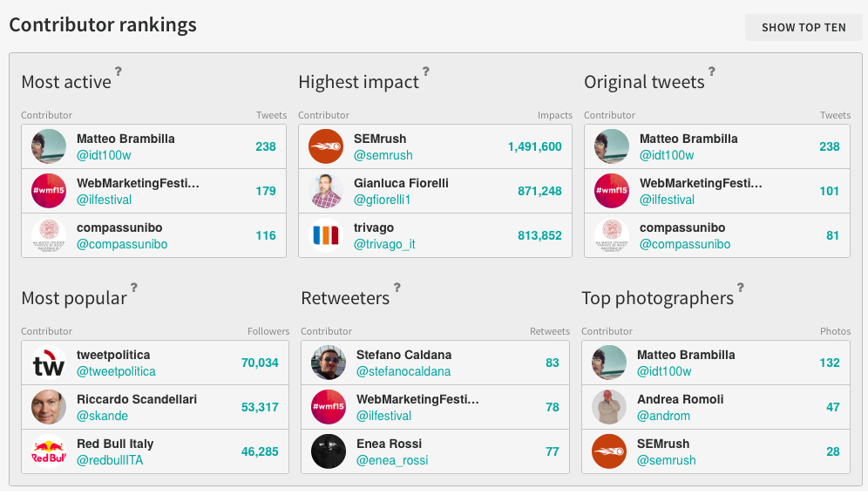Open help icon beside Most popular

(133, 288)
